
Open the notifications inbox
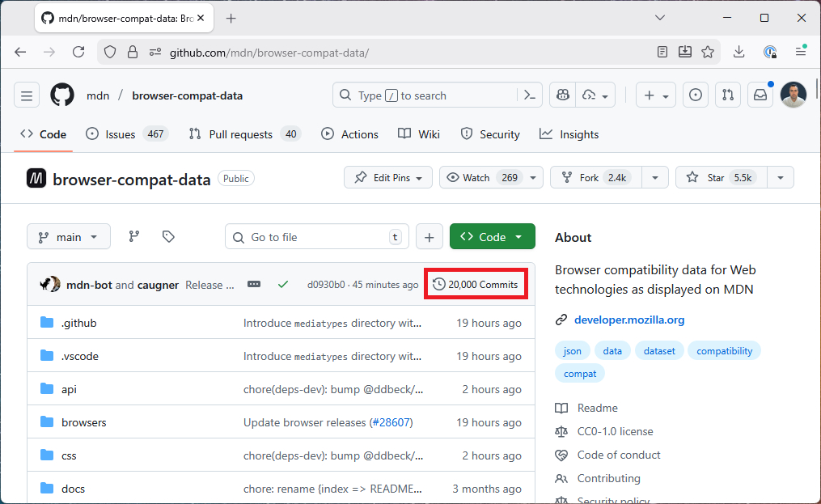coord(760,95)
